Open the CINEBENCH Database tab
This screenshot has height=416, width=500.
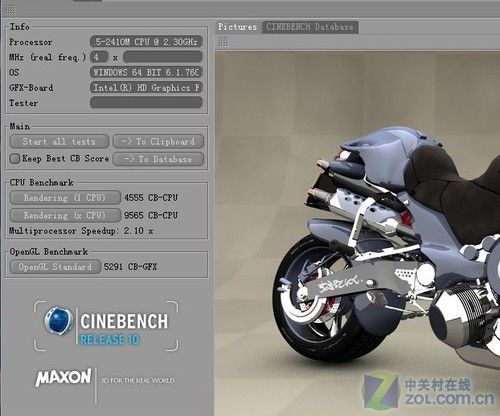click(x=310, y=27)
